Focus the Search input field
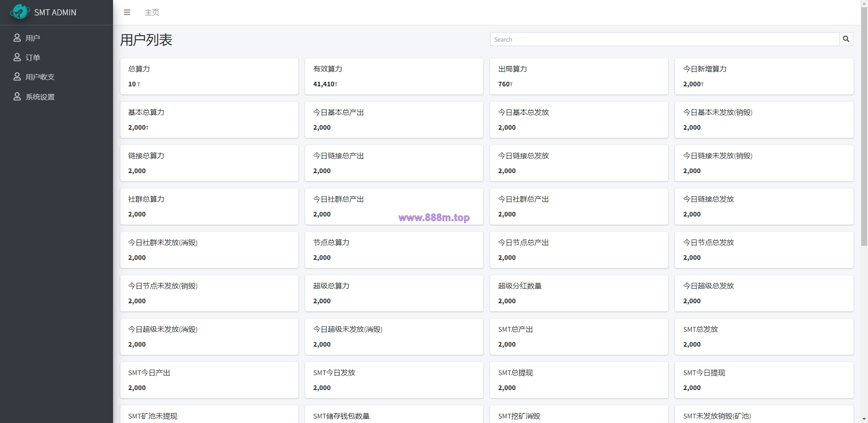The height and width of the screenshot is (423, 868). pyautogui.click(x=665, y=39)
